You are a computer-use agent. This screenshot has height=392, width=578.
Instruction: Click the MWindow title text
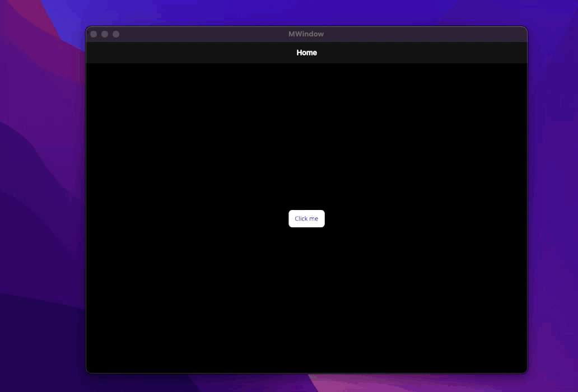click(x=306, y=34)
